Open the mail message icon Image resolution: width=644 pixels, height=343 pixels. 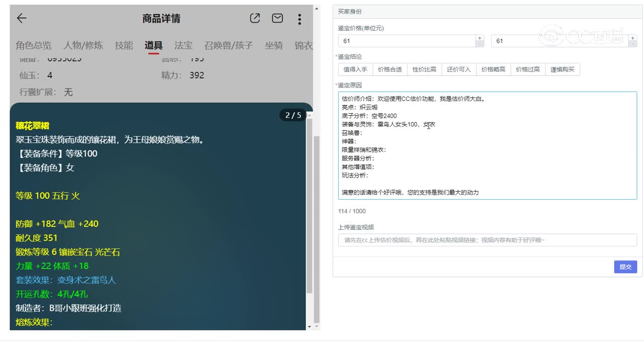point(277,19)
